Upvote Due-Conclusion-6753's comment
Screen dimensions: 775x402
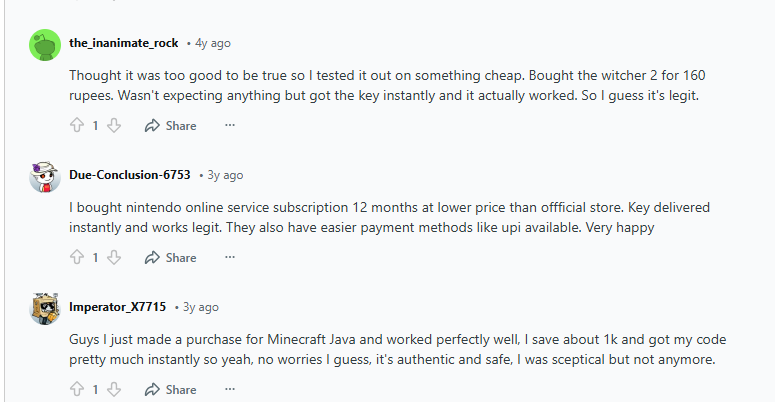[x=77, y=258]
